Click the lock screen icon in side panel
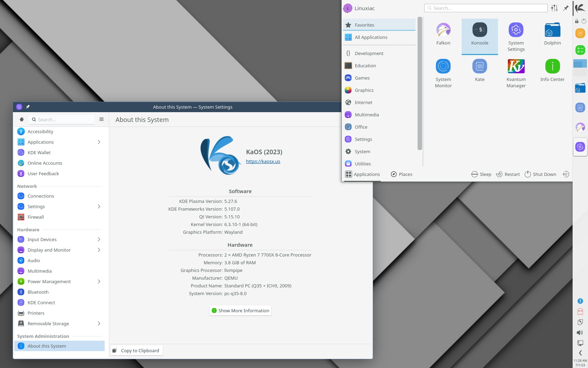The image size is (588, 368). (x=577, y=21)
